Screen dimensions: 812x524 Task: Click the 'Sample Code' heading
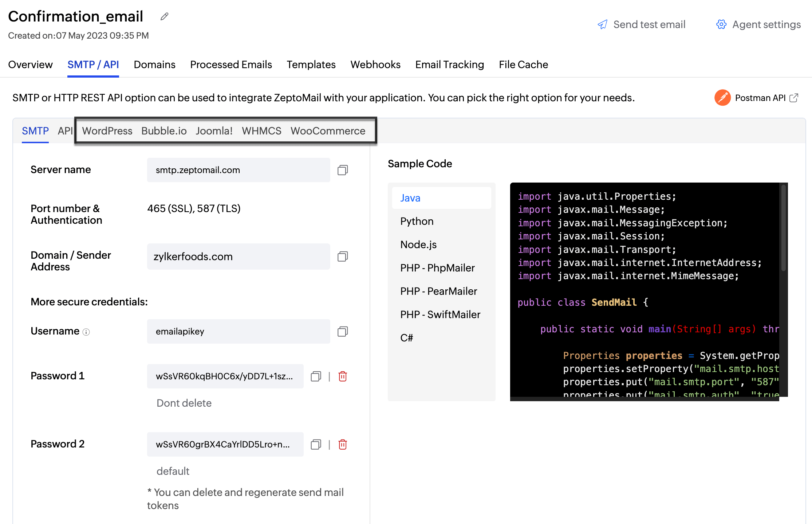coord(420,164)
